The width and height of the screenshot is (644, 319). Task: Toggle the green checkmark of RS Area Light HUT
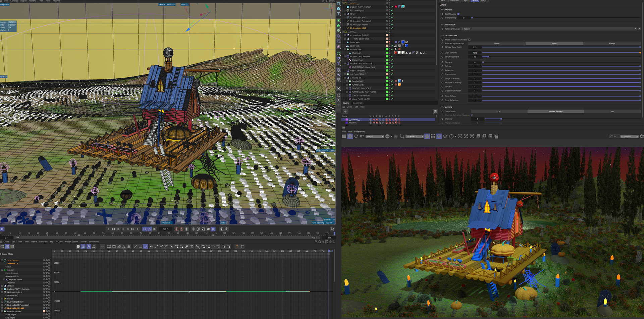click(392, 17)
